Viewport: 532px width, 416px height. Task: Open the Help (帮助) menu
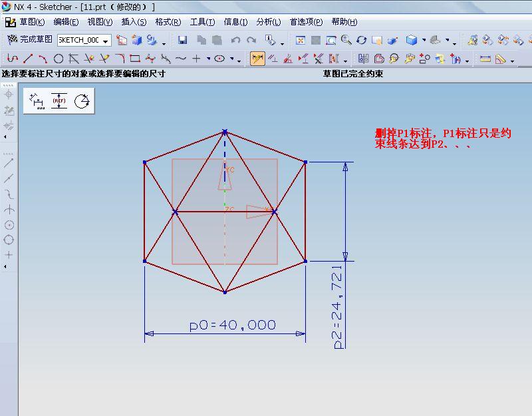pyautogui.click(x=344, y=22)
